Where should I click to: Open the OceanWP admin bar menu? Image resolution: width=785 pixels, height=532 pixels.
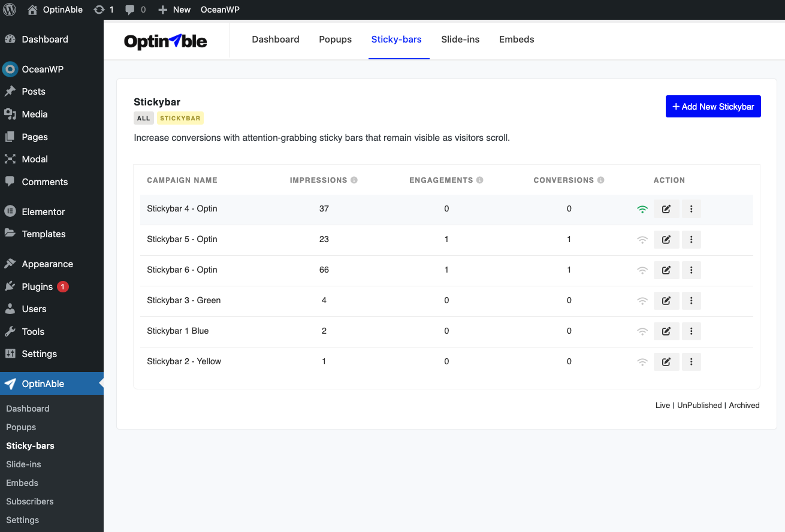220,9
